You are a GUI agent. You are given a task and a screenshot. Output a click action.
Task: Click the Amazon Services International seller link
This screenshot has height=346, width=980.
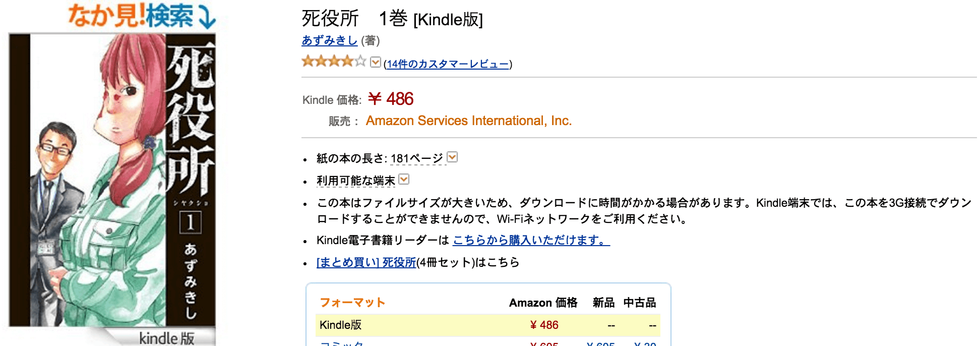click(470, 121)
